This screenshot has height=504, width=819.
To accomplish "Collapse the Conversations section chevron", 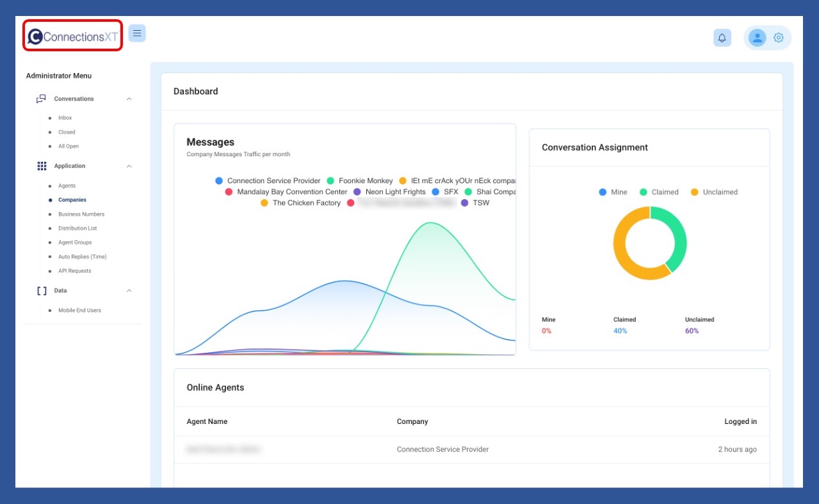I will [129, 99].
